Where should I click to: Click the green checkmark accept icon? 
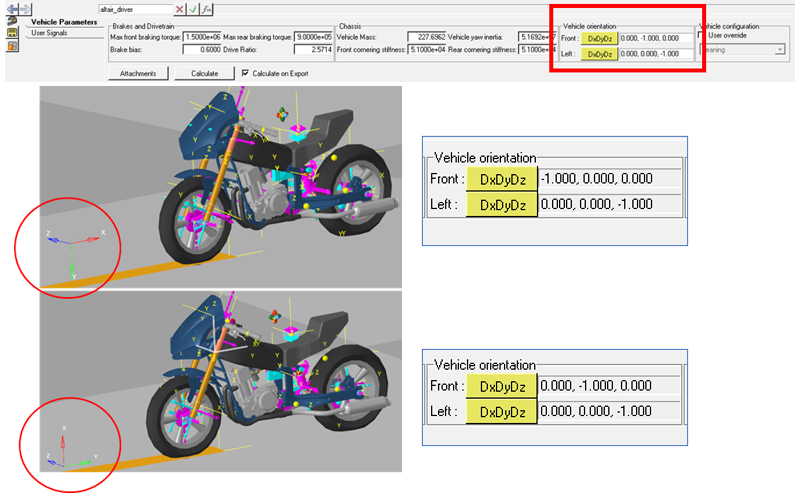tap(193, 9)
